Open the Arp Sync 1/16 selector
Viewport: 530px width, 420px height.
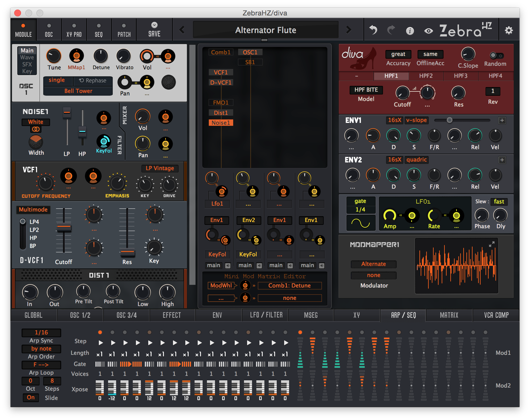point(41,333)
